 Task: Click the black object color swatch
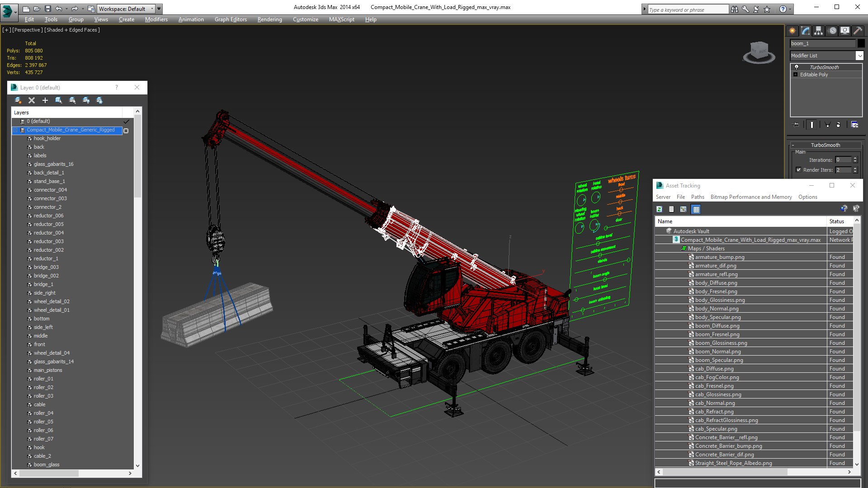tap(861, 43)
